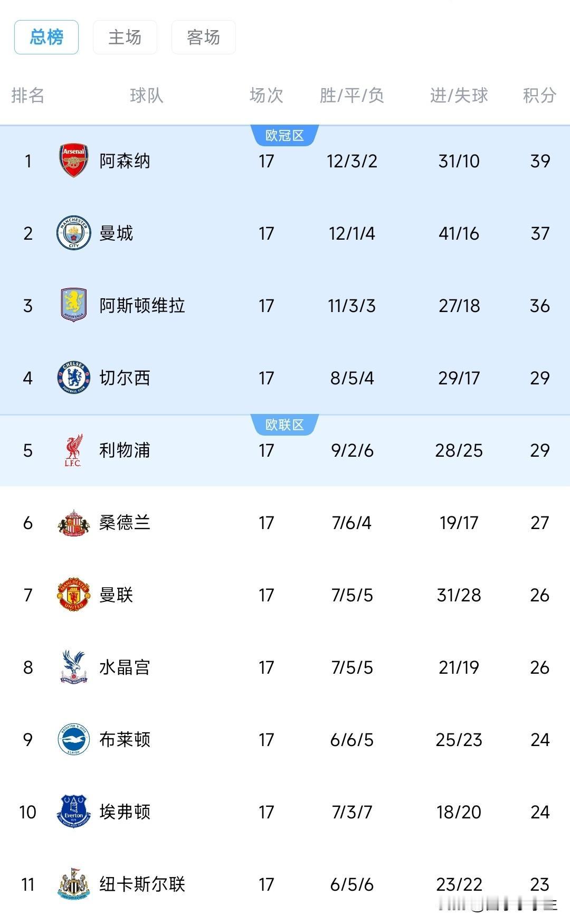The height and width of the screenshot is (924, 570).
Task: Click the Everton crest icon
Action: click(x=73, y=812)
